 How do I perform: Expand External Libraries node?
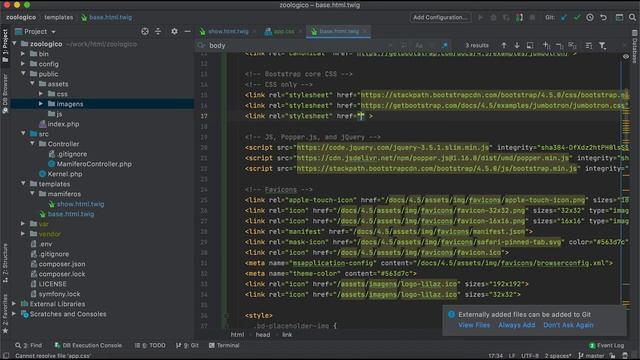coord(15,304)
